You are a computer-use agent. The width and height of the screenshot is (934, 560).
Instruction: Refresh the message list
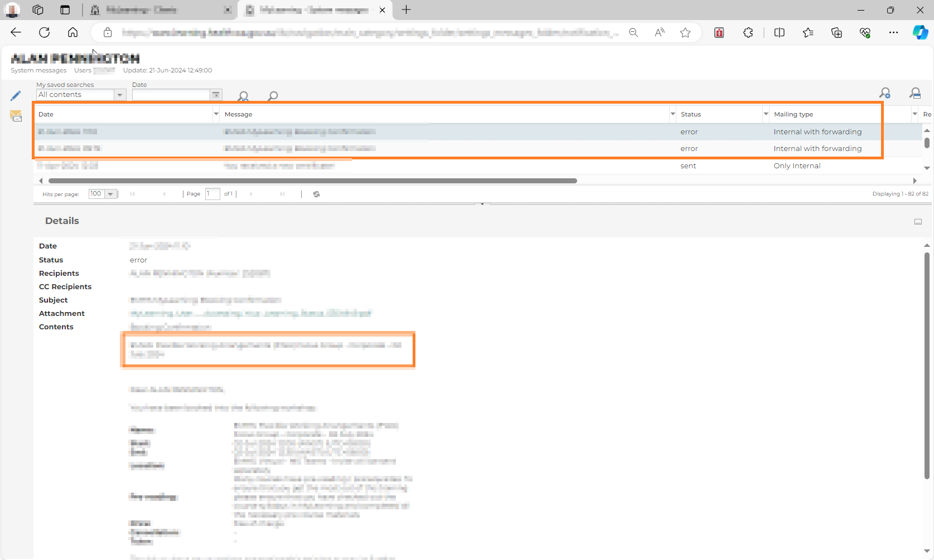coord(316,194)
